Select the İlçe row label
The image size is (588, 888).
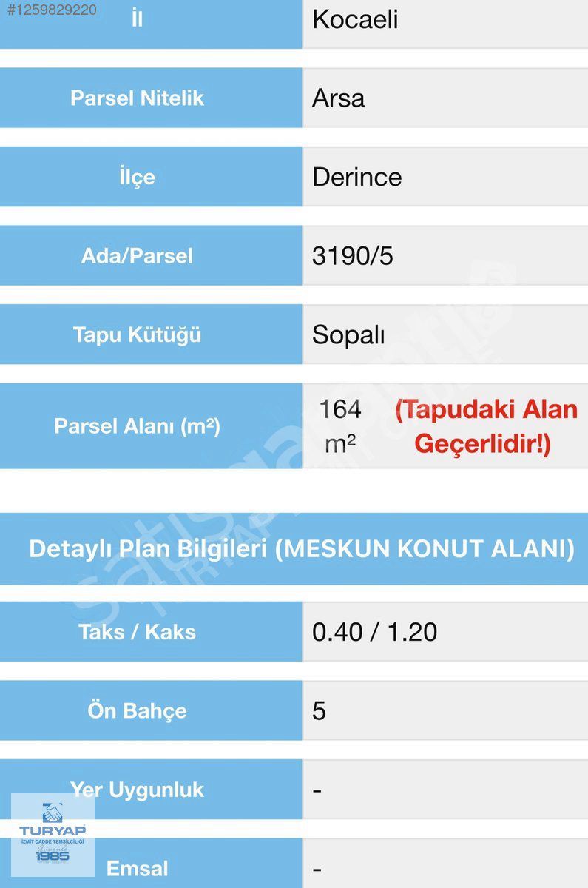[137, 178]
